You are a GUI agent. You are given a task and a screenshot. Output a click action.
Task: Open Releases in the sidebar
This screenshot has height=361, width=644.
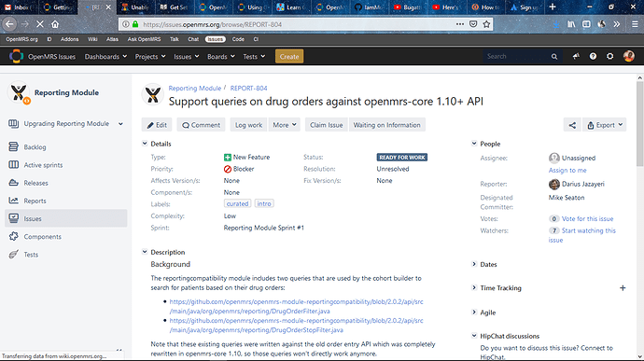35,183
